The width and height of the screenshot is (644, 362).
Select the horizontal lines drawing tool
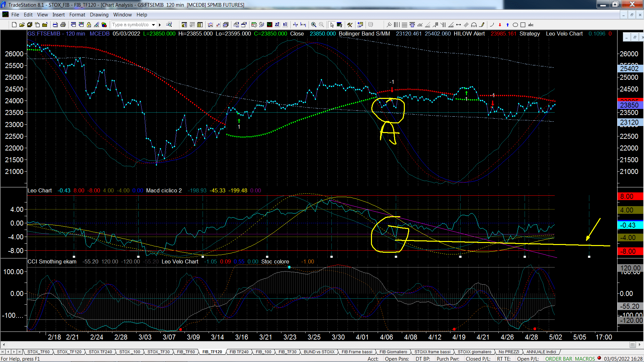tap(405, 25)
